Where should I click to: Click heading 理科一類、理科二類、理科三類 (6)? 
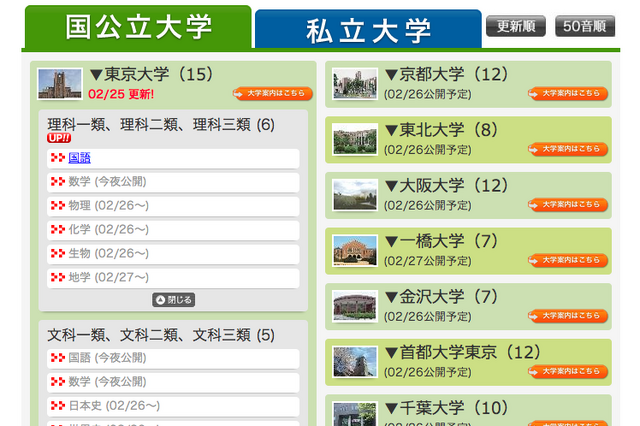pyautogui.click(x=161, y=125)
